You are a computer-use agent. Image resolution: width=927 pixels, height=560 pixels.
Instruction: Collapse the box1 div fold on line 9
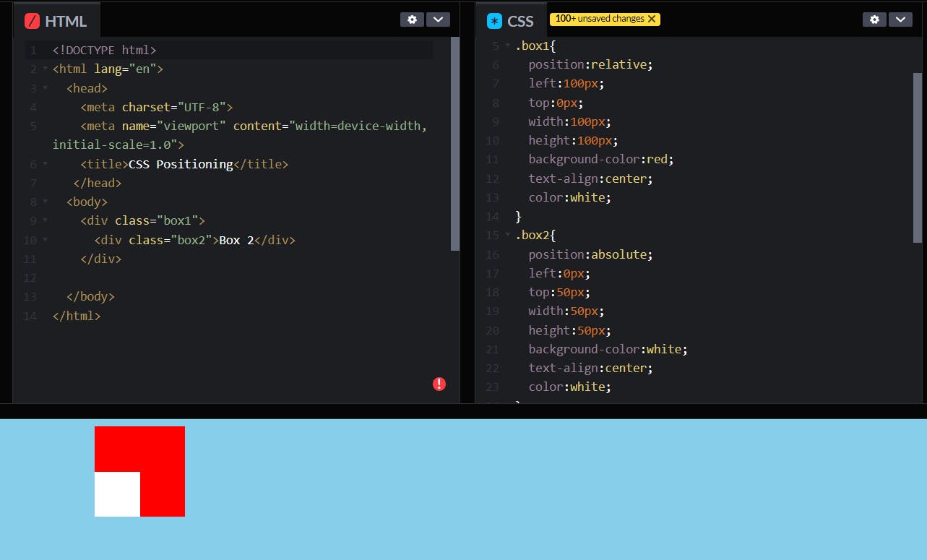46,220
